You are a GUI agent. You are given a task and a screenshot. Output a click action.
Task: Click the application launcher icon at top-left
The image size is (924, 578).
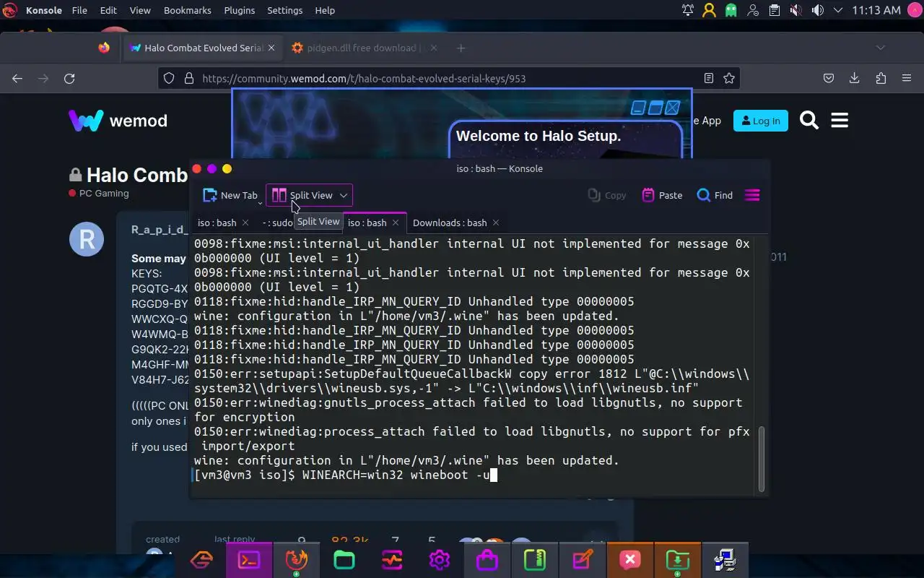[10, 10]
